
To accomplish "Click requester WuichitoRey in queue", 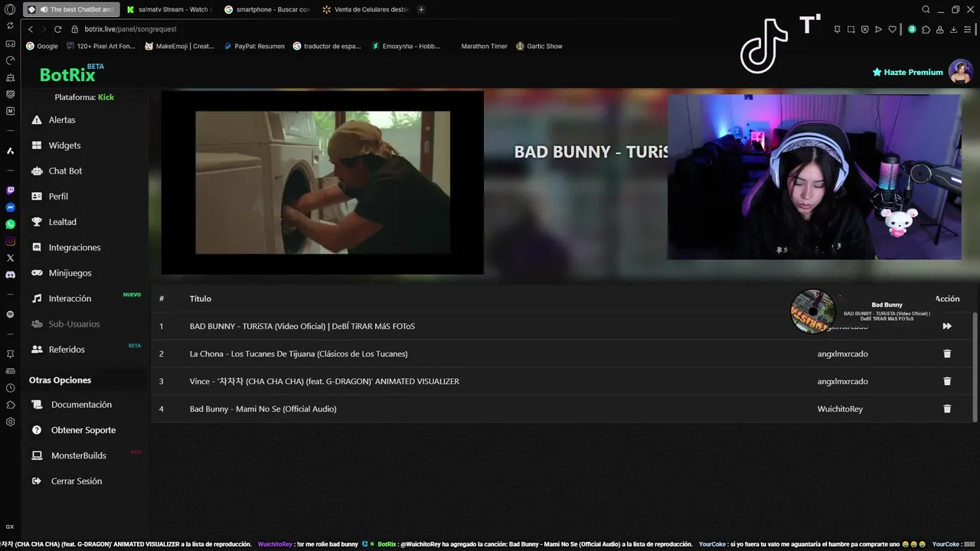I will 840,409.
